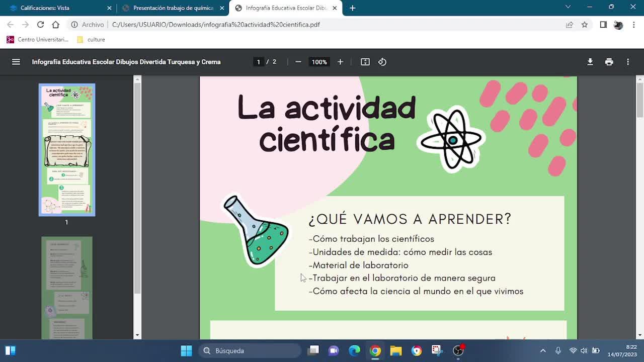This screenshot has height=362, width=644.
Task: Open the Chrome three-dot menu
Action: point(634,25)
